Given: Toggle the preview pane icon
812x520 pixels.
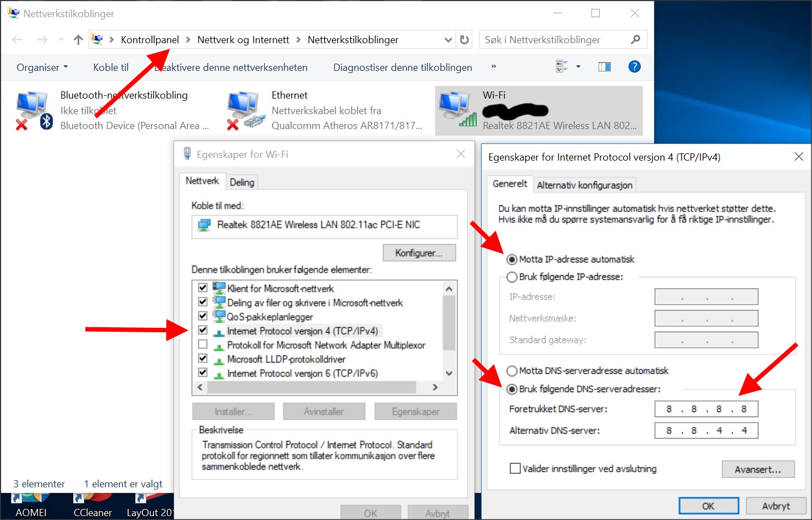Looking at the screenshot, I should [x=605, y=66].
